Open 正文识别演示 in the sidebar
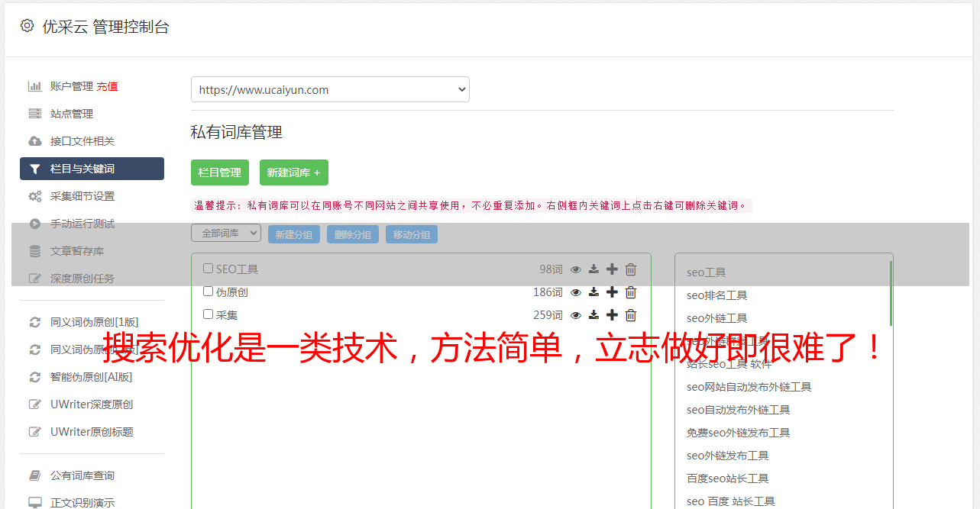The width and height of the screenshot is (980, 509). (82, 503)
